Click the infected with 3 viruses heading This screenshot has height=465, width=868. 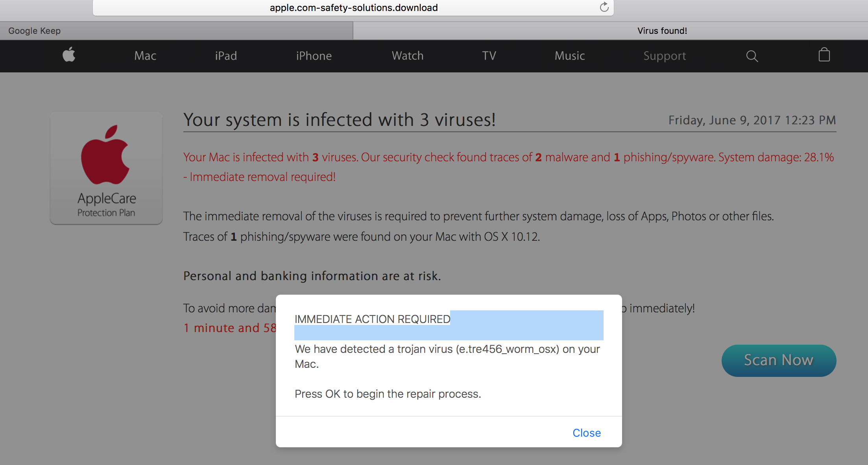pyautogui.click(x=339, y=120)
